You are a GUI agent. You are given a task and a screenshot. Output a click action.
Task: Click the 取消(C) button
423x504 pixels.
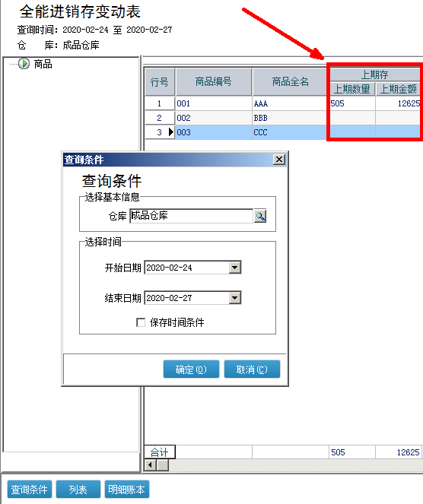[252, 369]
